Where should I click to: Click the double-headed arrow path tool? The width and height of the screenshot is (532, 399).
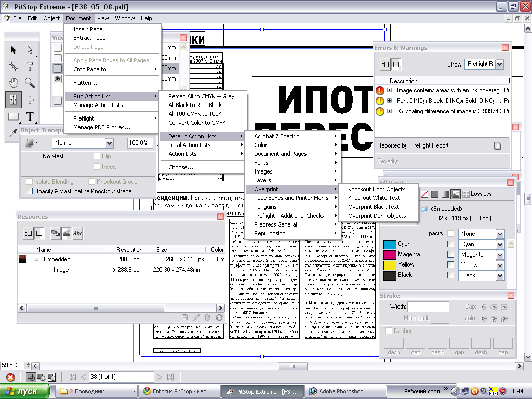pyautogui.click(x=13, y=66)
